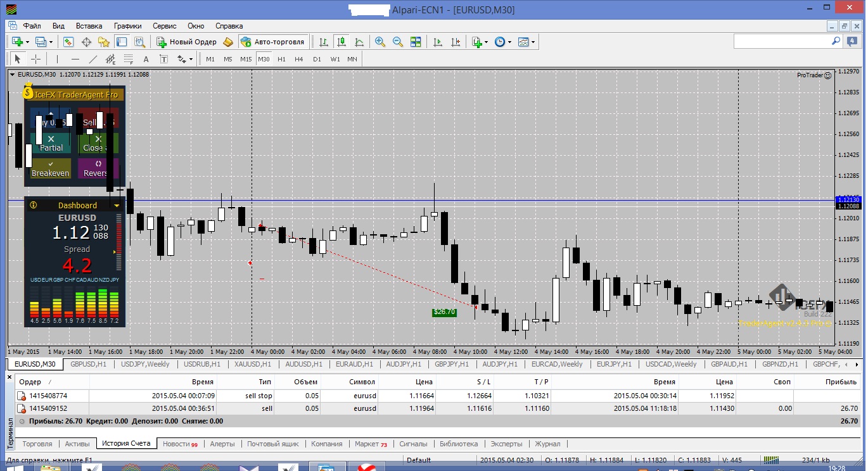868x471 pixels.
Task: Open the Data Window crosshair-target icon
Action: [x=86, y=42]
